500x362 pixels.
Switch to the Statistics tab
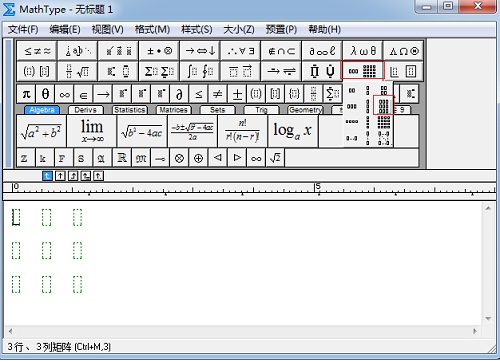[130, 110]
